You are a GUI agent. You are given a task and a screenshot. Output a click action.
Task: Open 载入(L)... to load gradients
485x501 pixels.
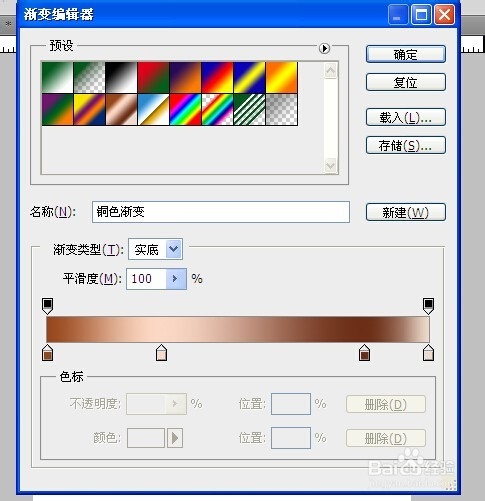pyautogui.click(x=406, y=117)
